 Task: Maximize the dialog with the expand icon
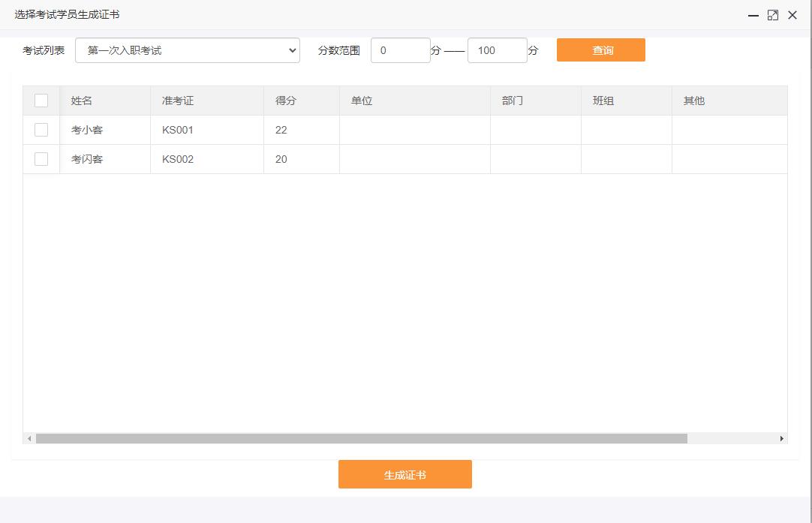[x=773, y=16]
